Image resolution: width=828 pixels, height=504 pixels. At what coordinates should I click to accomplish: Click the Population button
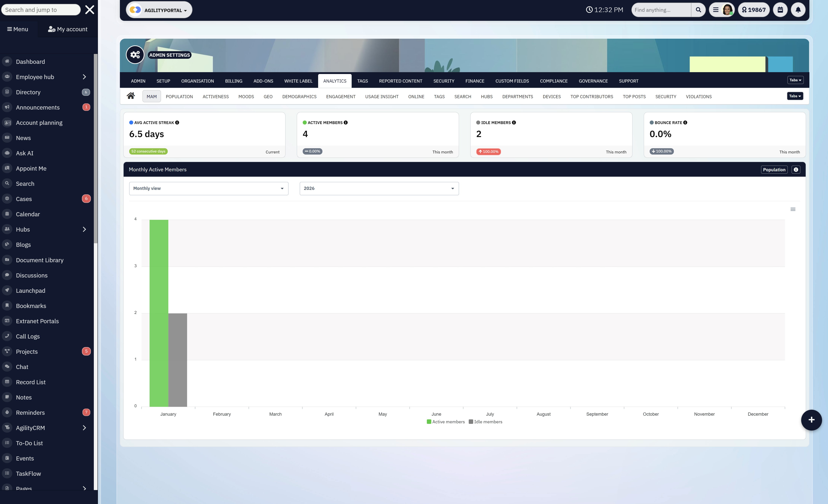[774, 170]
